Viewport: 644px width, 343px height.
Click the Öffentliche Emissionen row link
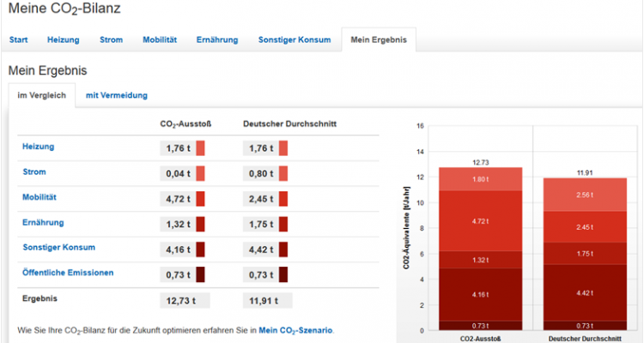click(x=68, y=273)
